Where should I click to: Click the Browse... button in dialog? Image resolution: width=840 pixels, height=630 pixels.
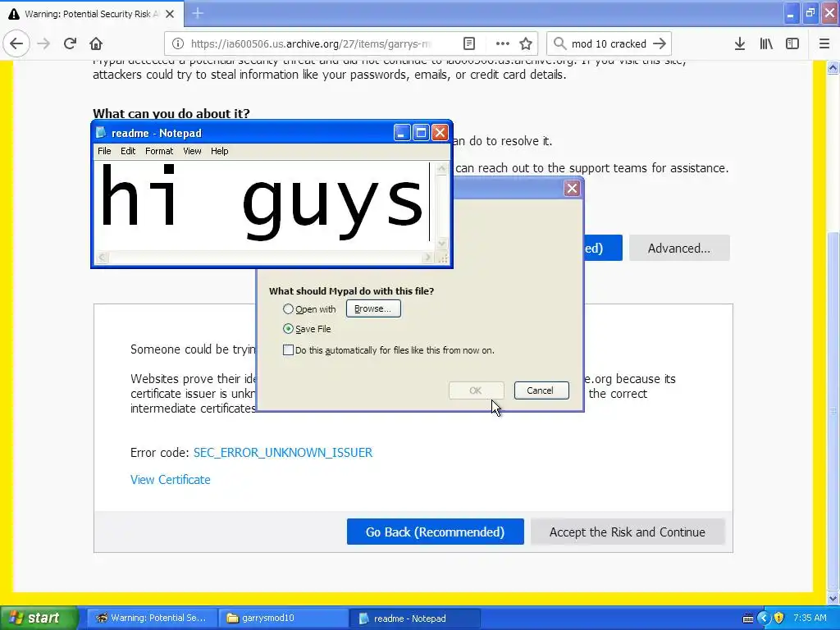tap(373, 308)
